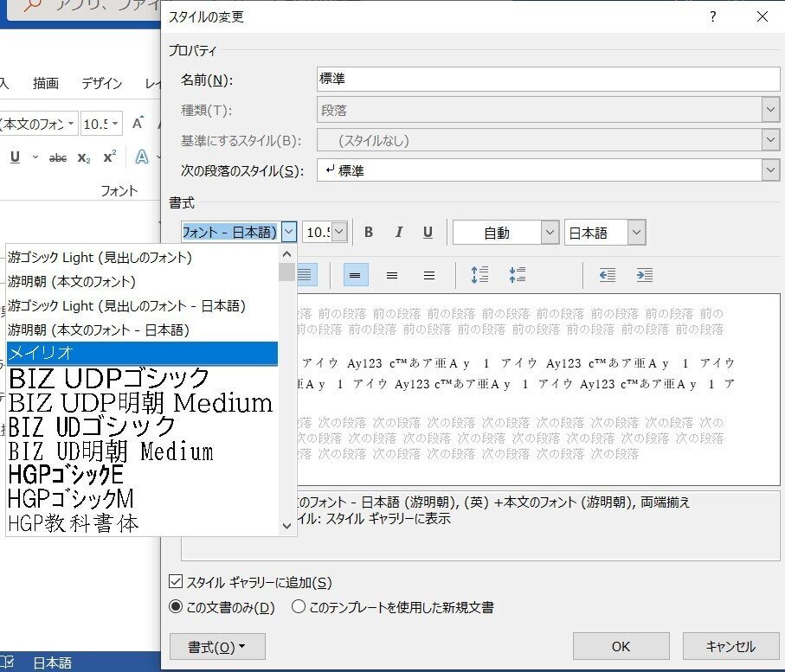785x672 pixels.
Task: Choose BIZ UDP明朝 Medium font
Action: 142,402
